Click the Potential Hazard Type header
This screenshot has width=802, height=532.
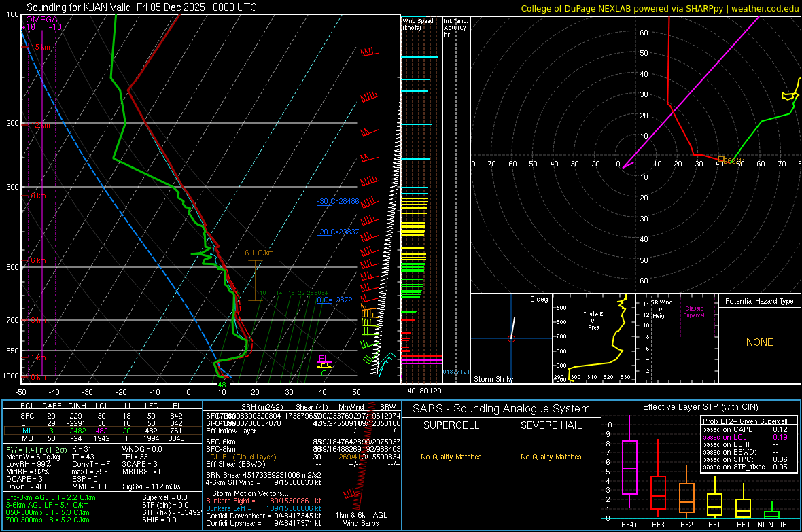tap(759, 301)
